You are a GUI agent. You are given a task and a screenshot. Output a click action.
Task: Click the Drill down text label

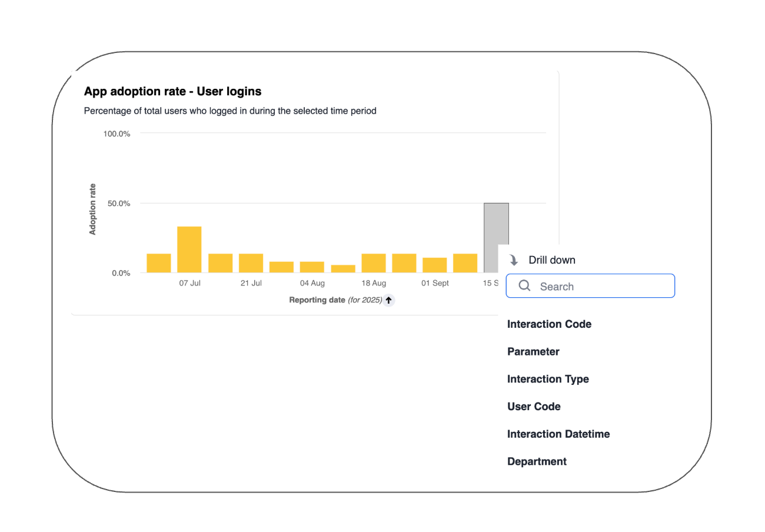(x=552, y=260)
